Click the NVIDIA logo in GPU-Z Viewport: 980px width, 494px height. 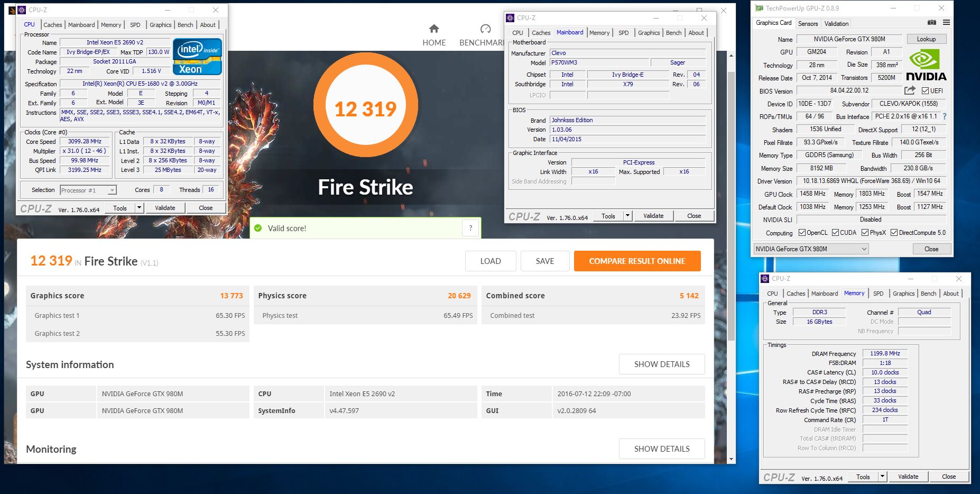[x=926, y=65]
